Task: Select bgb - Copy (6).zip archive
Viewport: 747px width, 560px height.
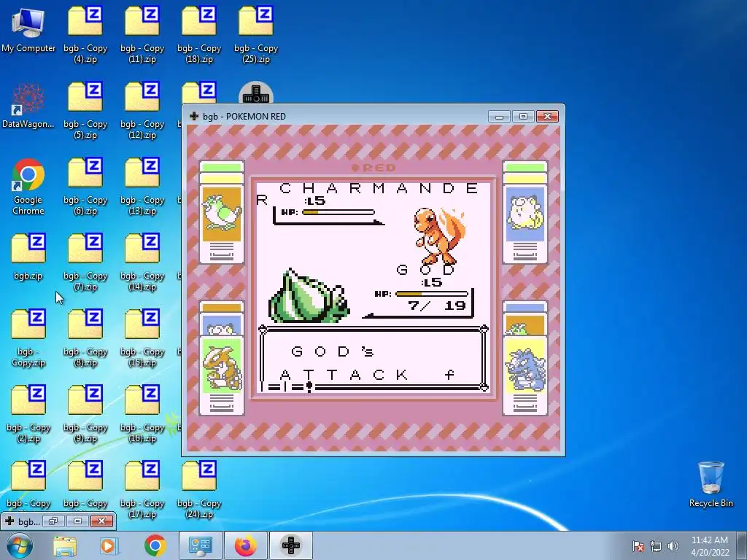Action: coord(85,187)
